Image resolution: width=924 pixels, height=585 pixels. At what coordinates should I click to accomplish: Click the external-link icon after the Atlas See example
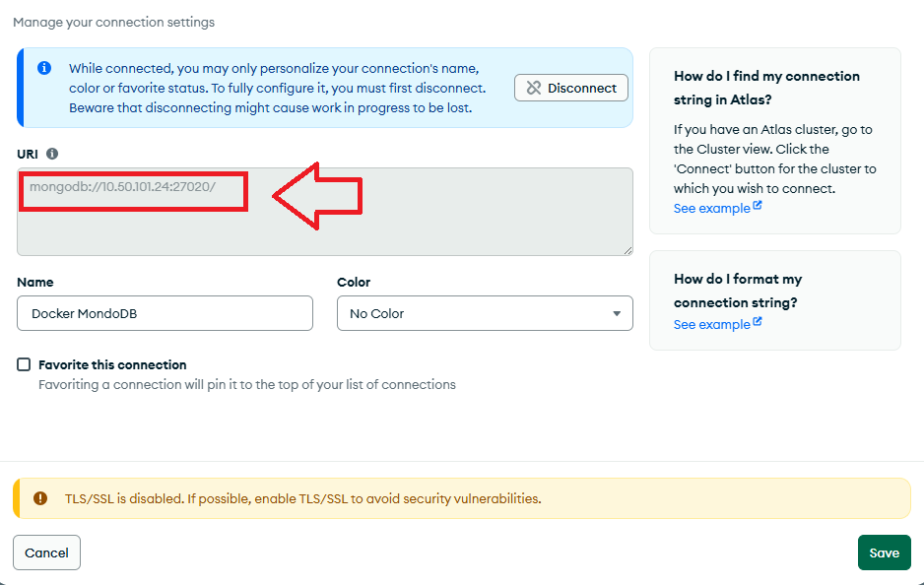758,207
